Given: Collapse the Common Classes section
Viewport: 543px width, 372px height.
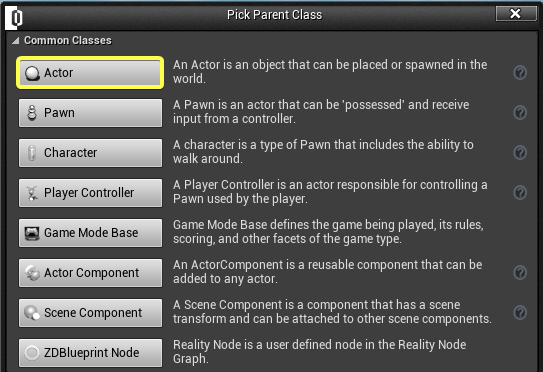Looking at the screenshot, I should (x=16, y=41).
